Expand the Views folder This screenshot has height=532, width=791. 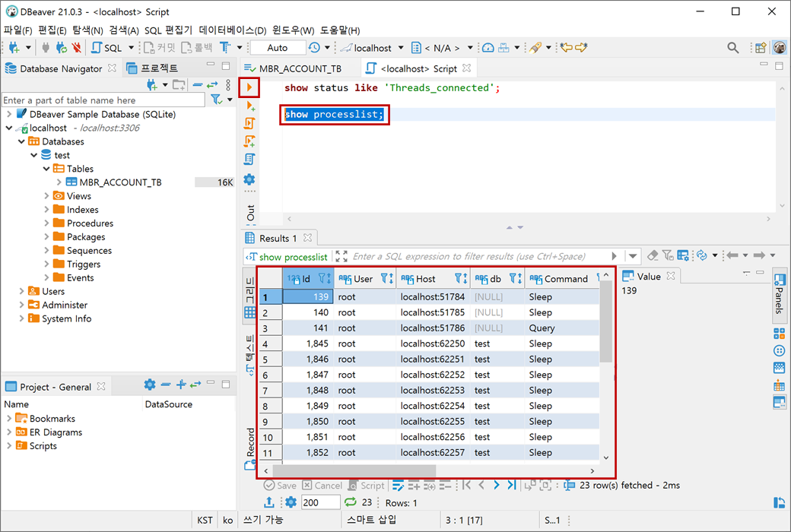pos(46,195)
